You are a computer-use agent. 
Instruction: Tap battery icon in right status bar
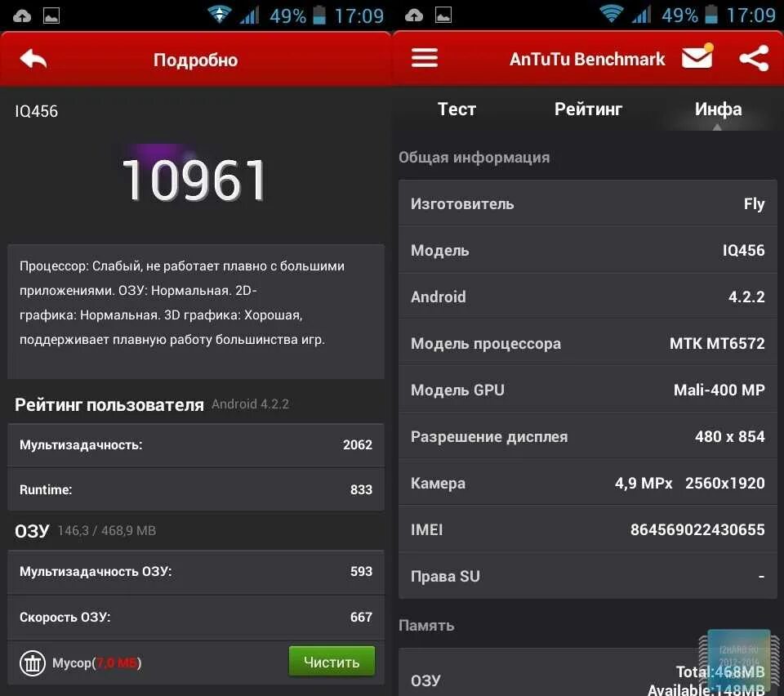point(711,15)
